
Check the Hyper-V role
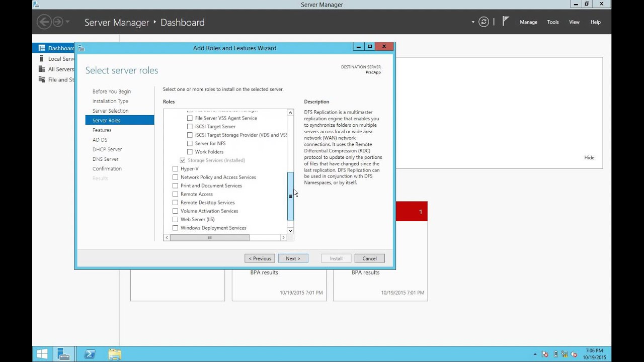(x=175, y=169)
